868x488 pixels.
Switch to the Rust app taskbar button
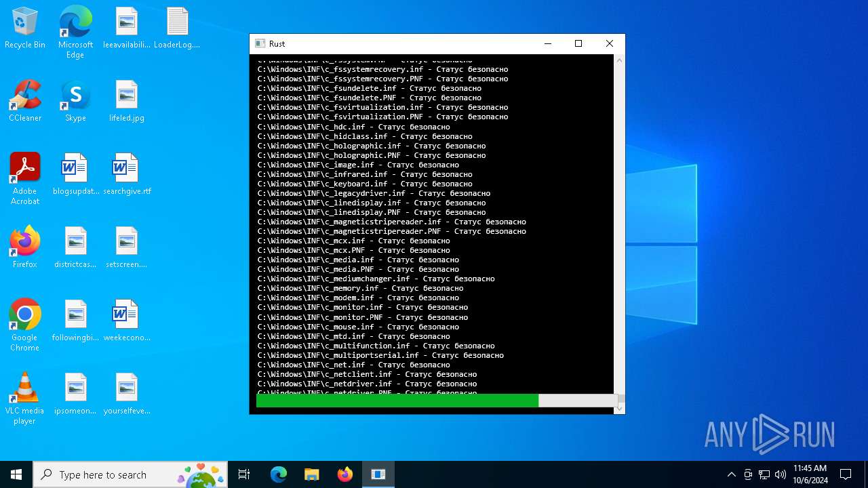(378, 474)
